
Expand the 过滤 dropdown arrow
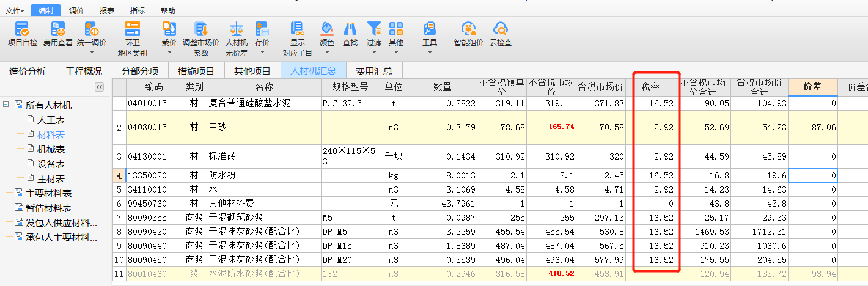373,53
